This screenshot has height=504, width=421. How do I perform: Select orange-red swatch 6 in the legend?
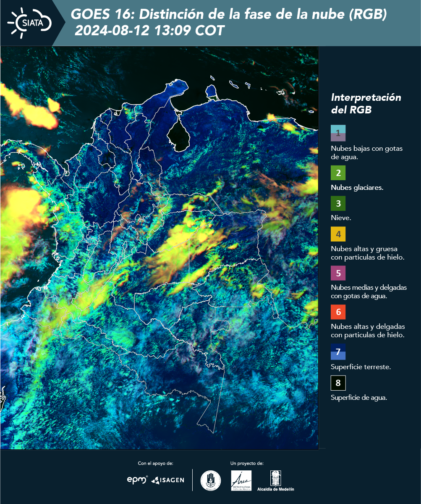(x=338, y=312)
